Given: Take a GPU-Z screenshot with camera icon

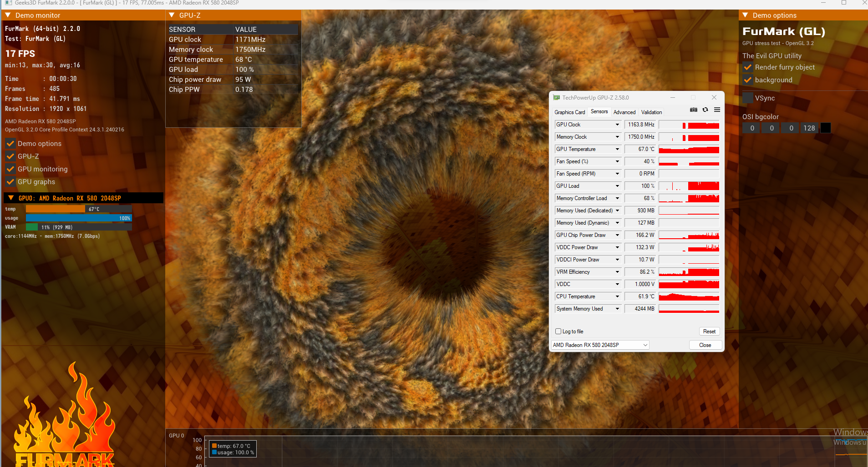Looking at the screenshot, I should click(693, 110).
